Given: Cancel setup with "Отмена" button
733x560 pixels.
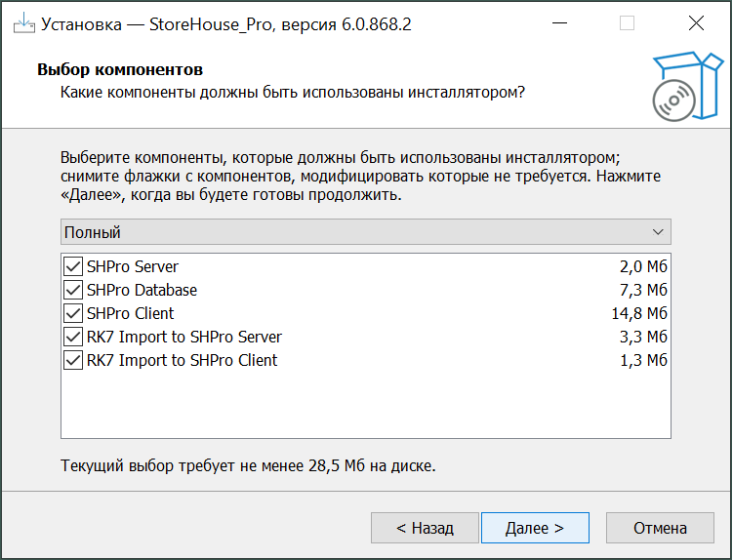Looking at the screenshot, I should coord(660,528).
